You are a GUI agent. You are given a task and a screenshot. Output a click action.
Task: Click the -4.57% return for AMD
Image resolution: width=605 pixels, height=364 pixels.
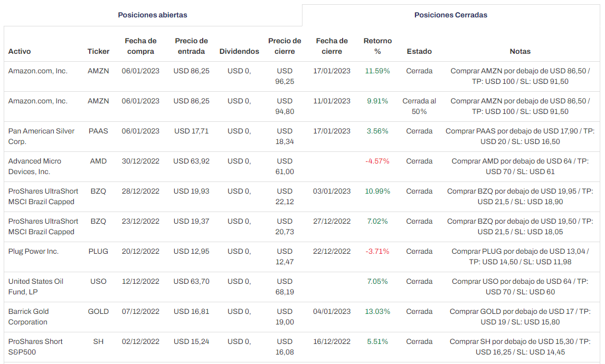click(378, 161)
